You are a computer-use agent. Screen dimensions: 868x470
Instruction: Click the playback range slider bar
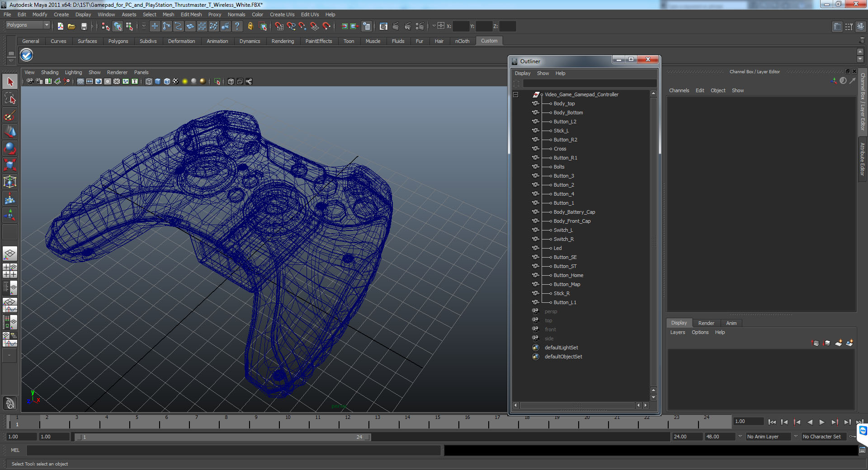222,437
